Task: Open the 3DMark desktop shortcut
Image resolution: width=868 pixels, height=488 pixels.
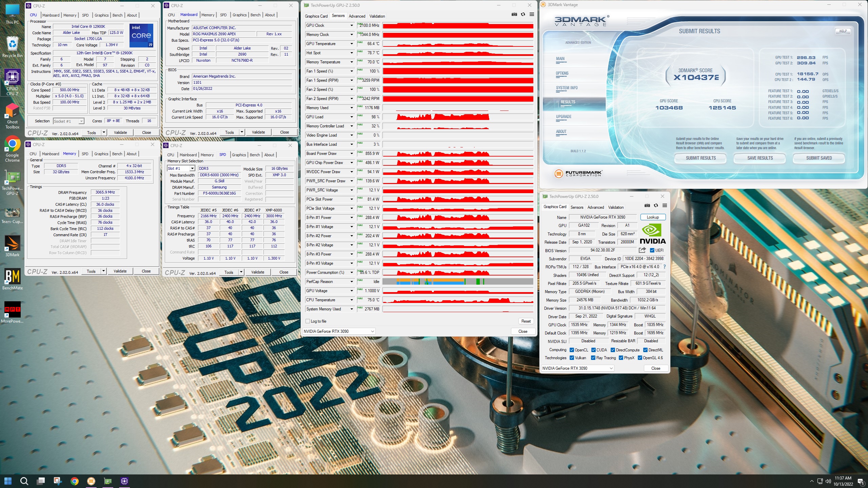Action: (x=12, y=246)
